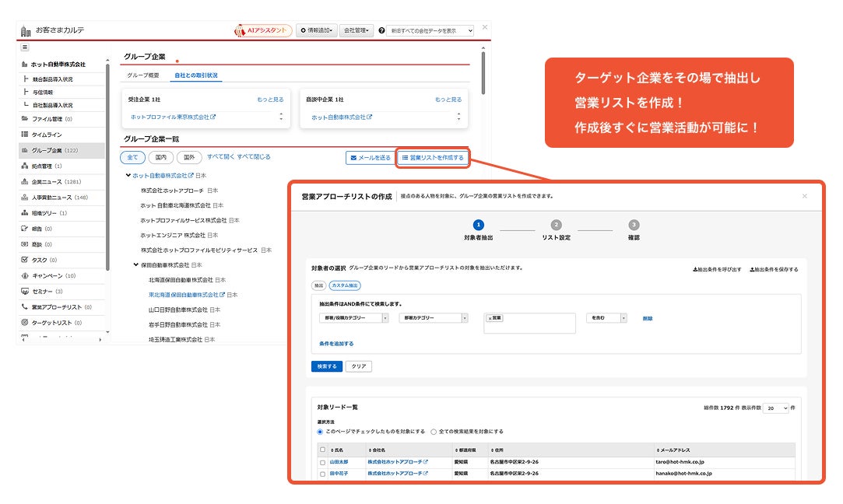Click the メールを送る button
Screen dimensions: 843x504
coord(370,158)
